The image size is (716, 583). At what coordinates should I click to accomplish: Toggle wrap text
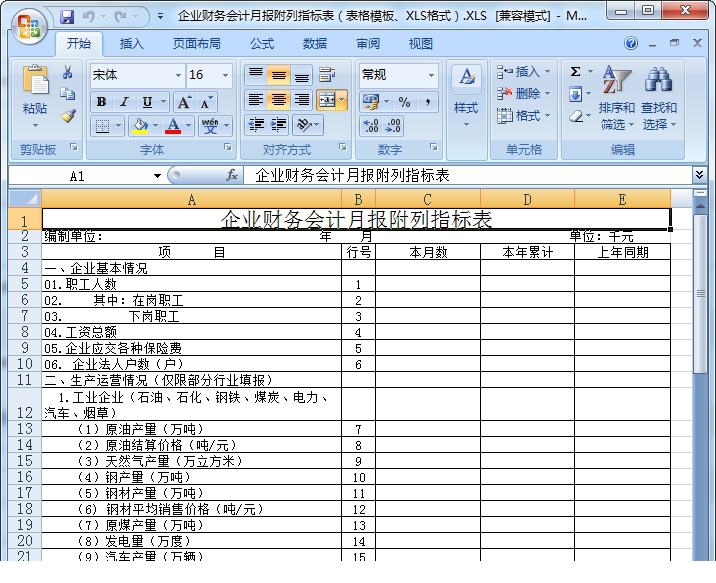[x=327, y=75]
